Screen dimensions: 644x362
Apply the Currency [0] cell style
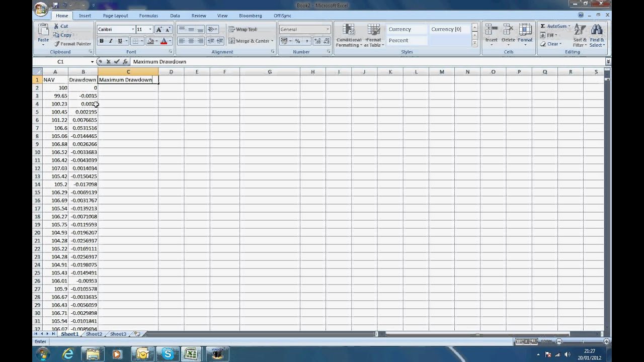coord(449,29)
